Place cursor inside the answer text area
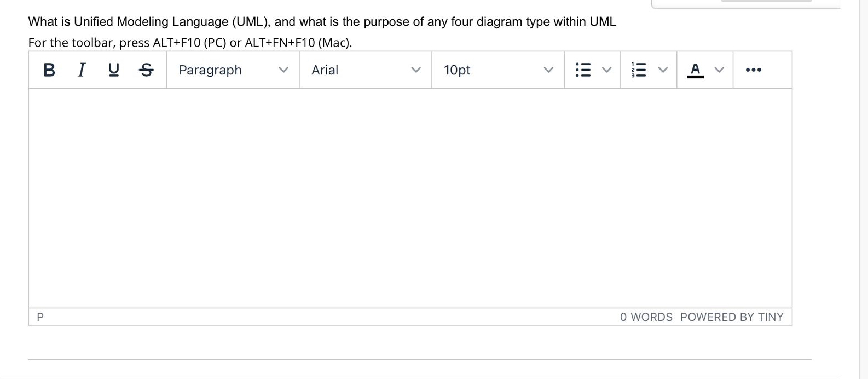Image resolution: width=868 pixels, height=379 pixels. 410,197
